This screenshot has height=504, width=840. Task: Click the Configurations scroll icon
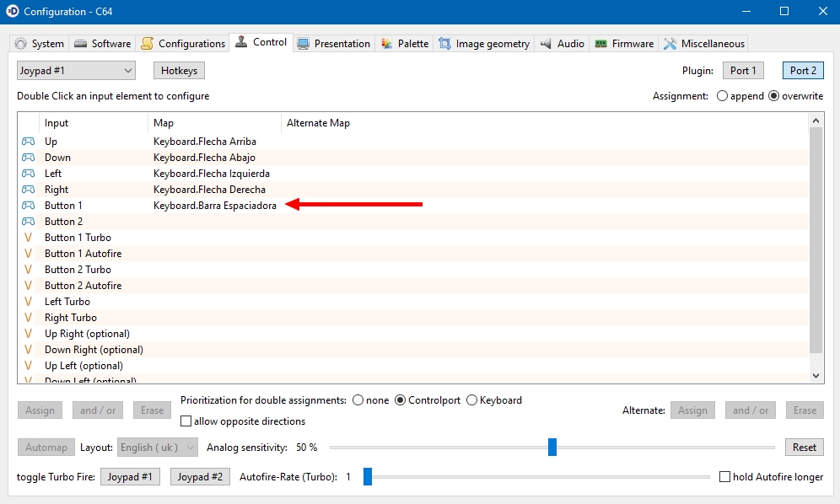click(x=148, y=44)
